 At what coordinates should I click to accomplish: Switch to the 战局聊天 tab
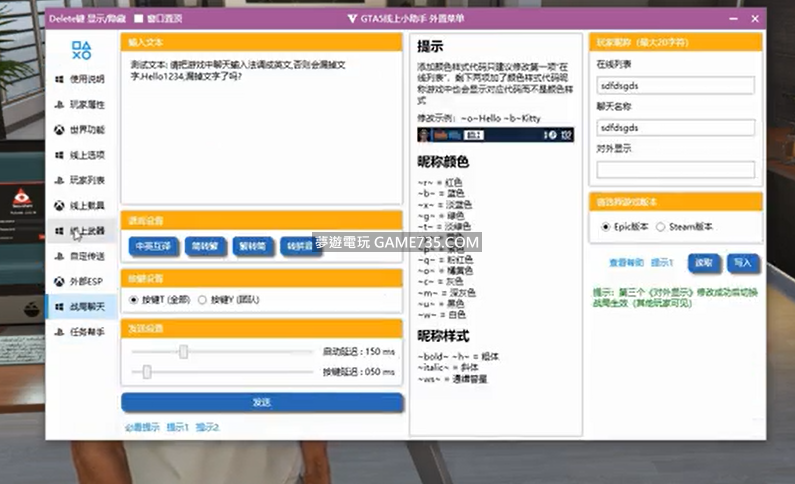coord(81,306)
